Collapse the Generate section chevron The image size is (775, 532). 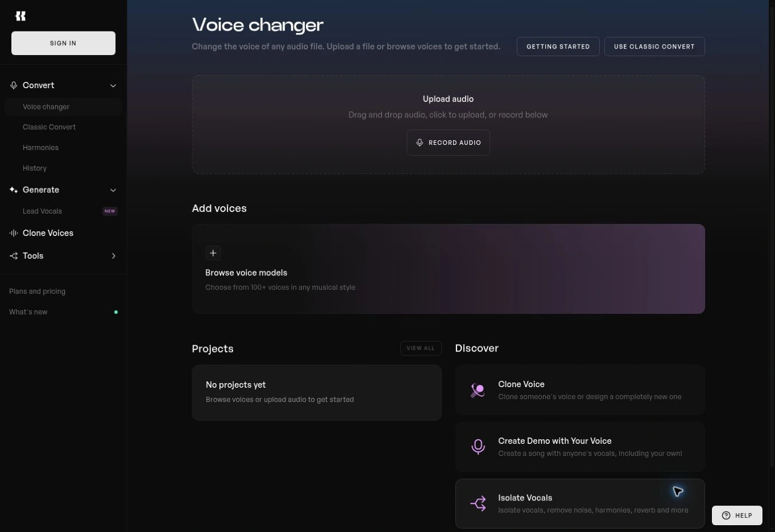click(113, 190)
